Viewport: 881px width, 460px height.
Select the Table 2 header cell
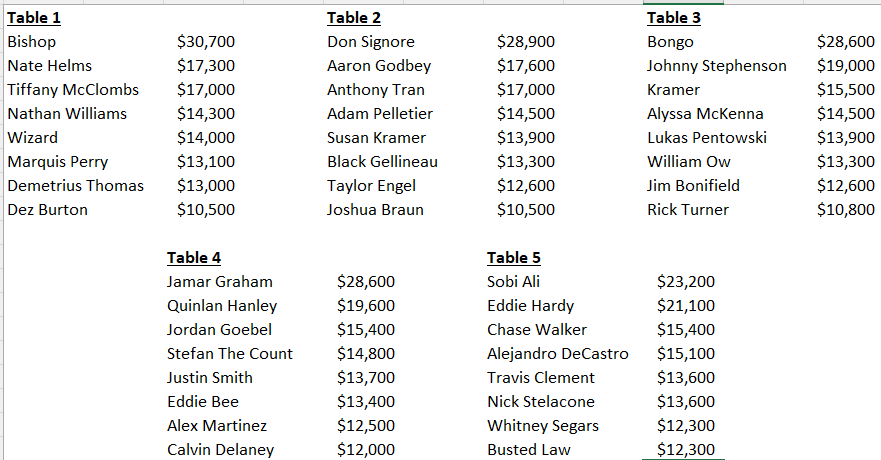(354, 18)
